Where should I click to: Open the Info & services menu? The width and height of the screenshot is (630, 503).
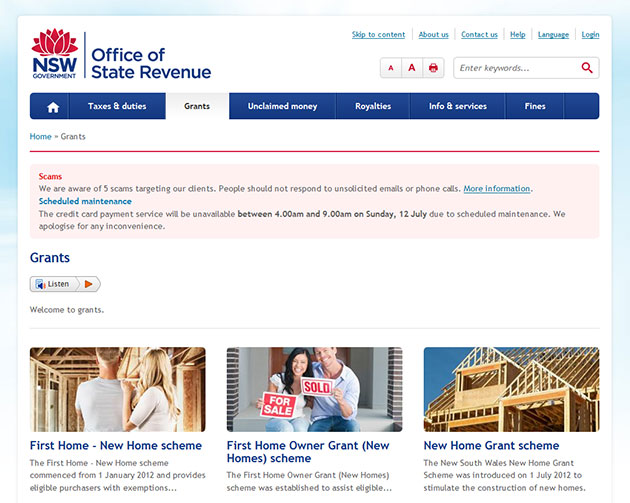coord(457,106)
